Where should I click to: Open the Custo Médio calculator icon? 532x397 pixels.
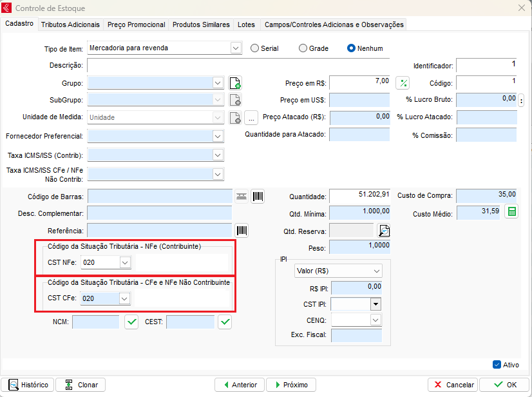point(511,212)
